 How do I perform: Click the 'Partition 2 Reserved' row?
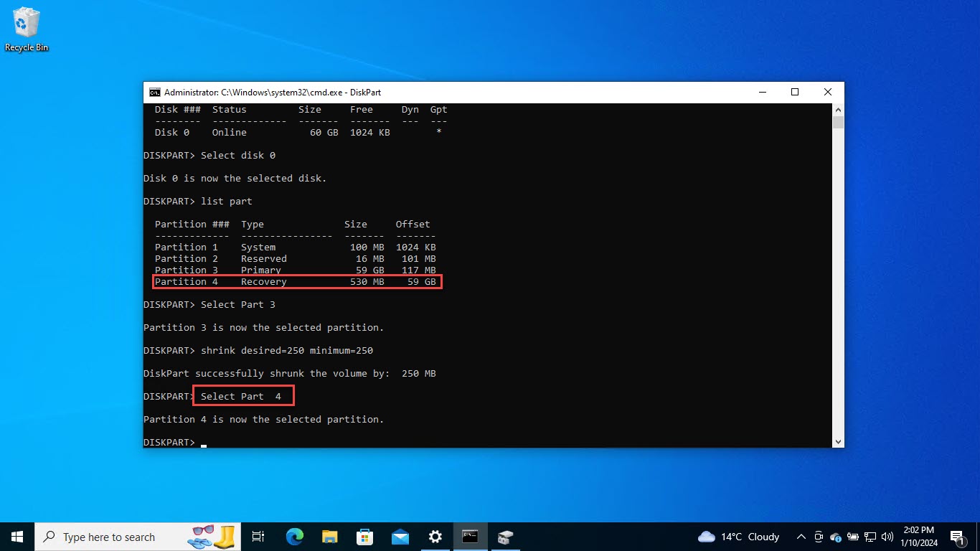coord(296,259)
